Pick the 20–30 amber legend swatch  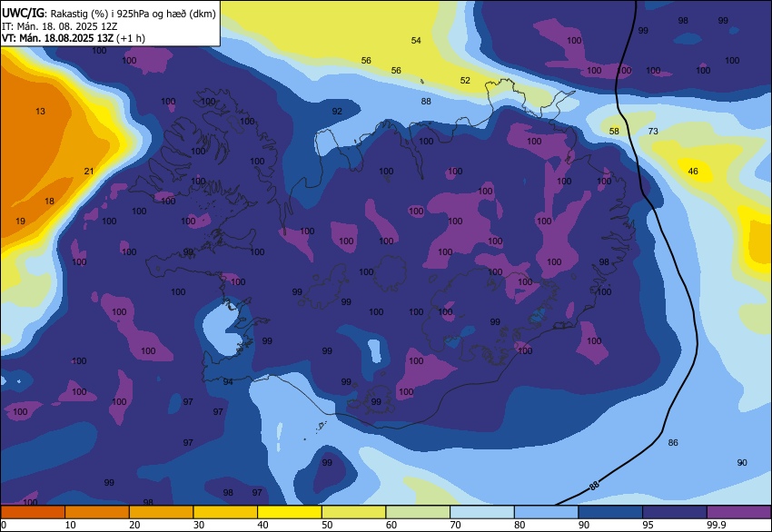click(161, 512)
